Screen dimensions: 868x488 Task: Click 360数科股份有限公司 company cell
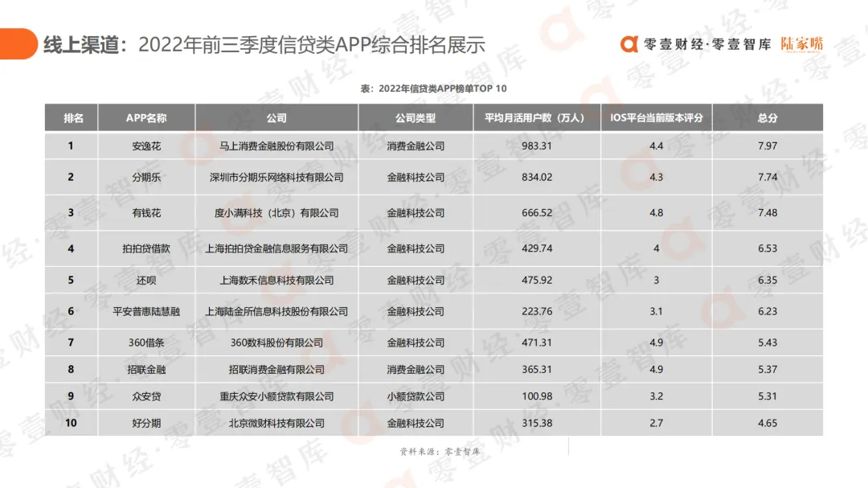[x=276, y=342]
